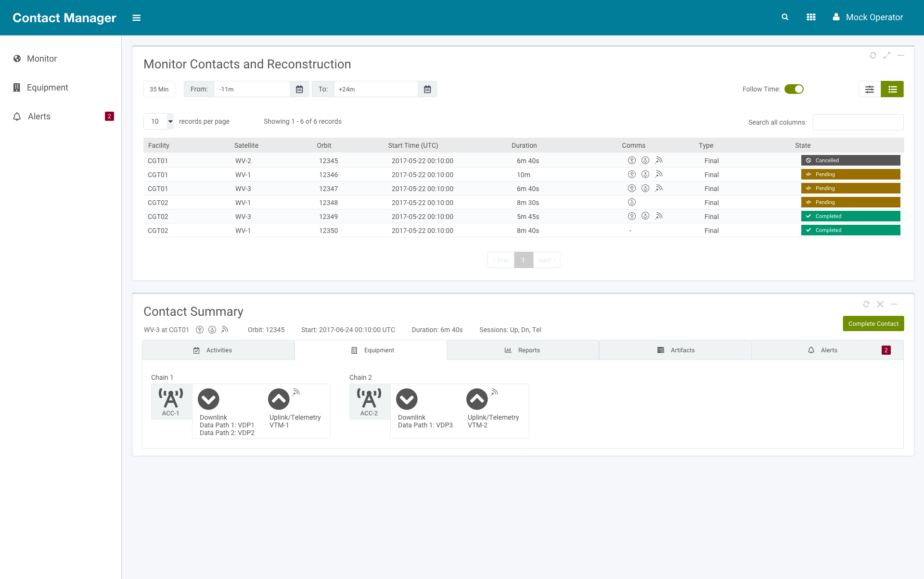Click the Chain 1 Uplink/Telemetry chevron icon
Image resolution: width=924 pixels, height=579 pixels.
coord(279,399)
